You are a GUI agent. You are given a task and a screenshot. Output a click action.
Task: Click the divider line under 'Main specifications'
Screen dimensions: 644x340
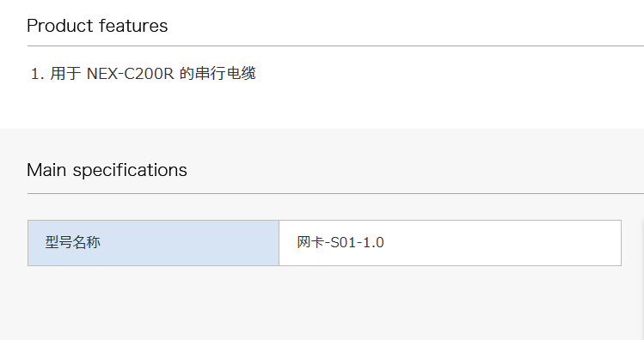coord(335,193)
